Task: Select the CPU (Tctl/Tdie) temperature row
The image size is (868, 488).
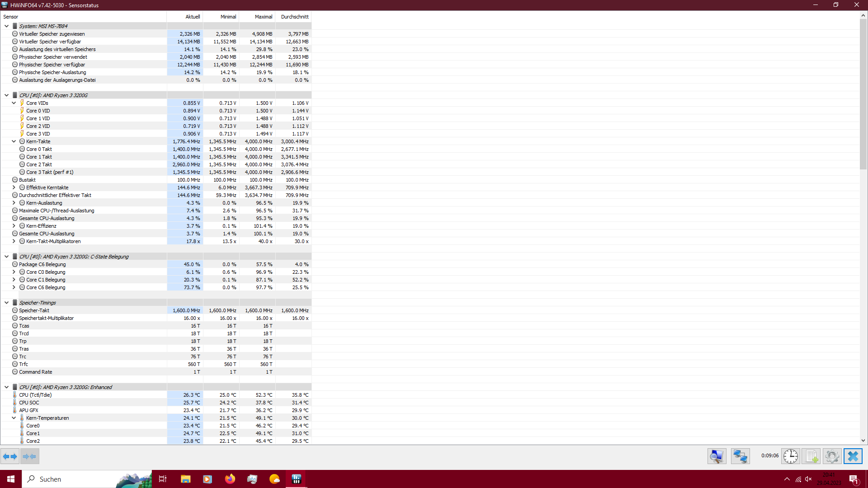Action: [35, 395]
